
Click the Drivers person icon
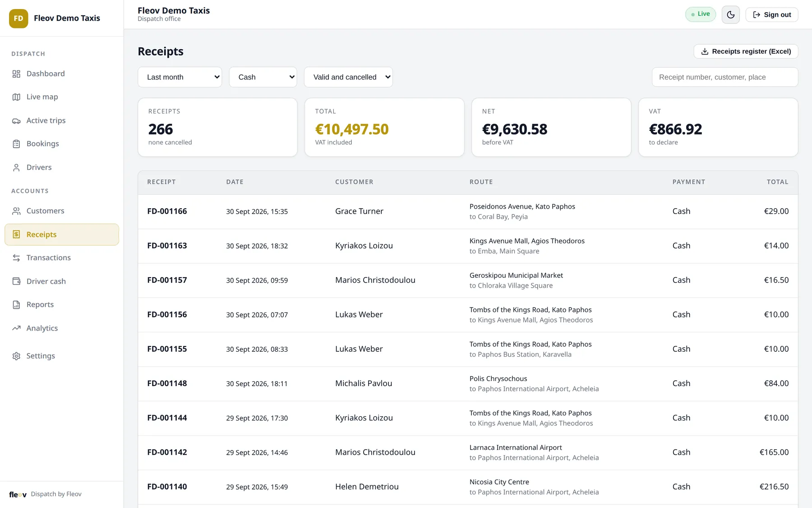tap(16, 168)
